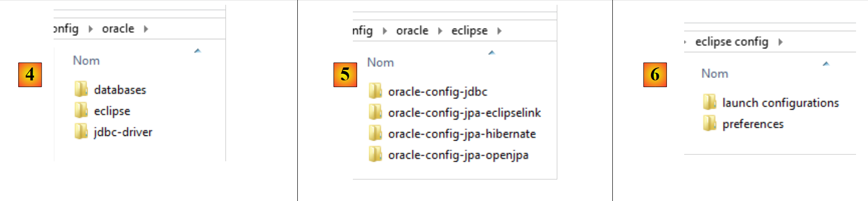
Task: Click the oracle-config-jpa-eclipselink folder icon
Action: [375, 112]
